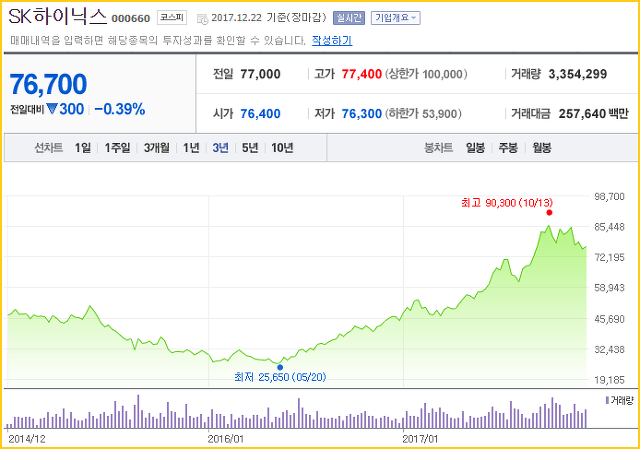The height and width of the screenshot is (449, 640).
Task: Click the 32,438 axis value
Action: [x=609, y=349]
